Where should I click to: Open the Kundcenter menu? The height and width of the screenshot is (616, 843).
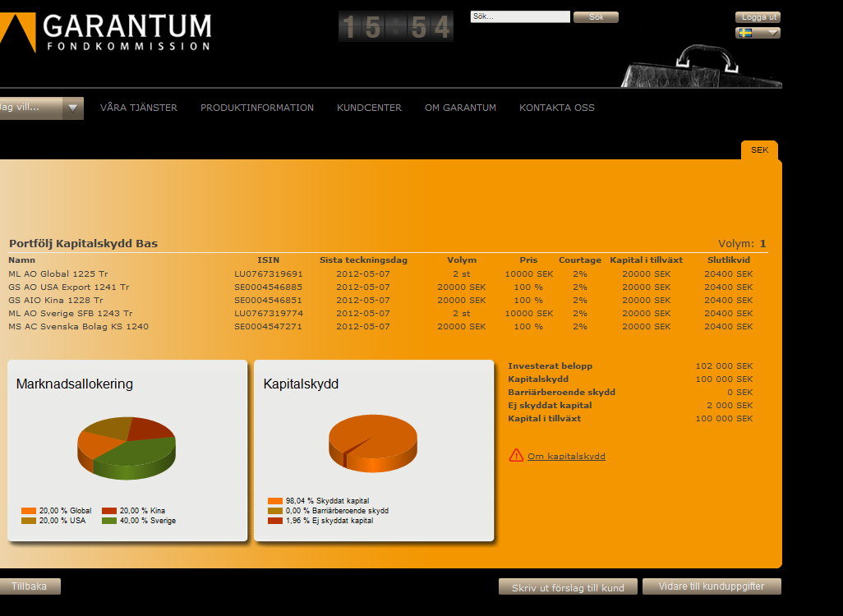pyautogui.click(x=370, y=108)
